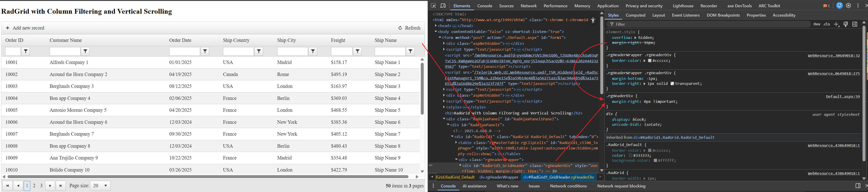Expand the head element node
This screenshot has width=868, height=192.
pyautogui.click(x=436, y=26)
